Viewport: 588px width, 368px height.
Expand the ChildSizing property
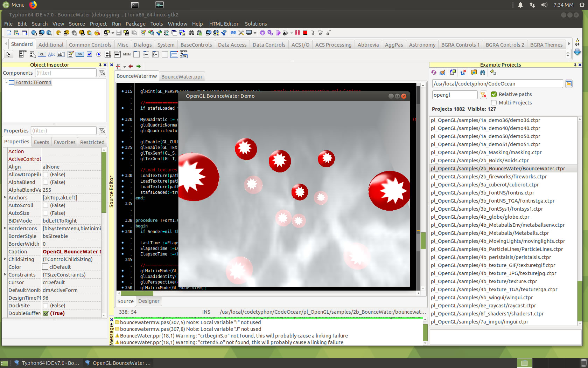coord(5,259)
